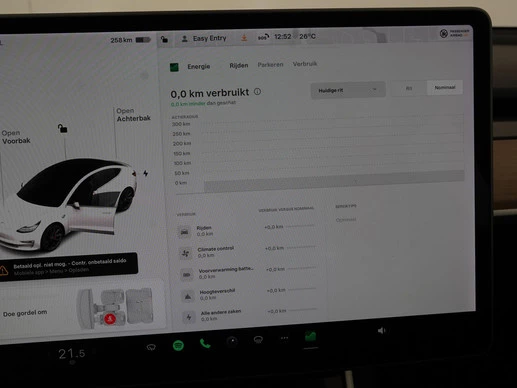The image size is (517, 388).
Task: Adjust the 21.5 cabin temperature
Action: [x=72, y=354]
